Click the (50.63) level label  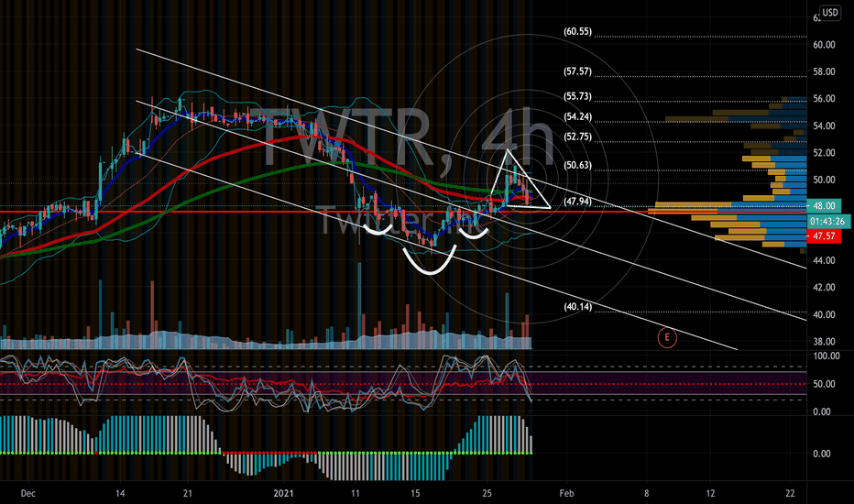pos(577,165)
